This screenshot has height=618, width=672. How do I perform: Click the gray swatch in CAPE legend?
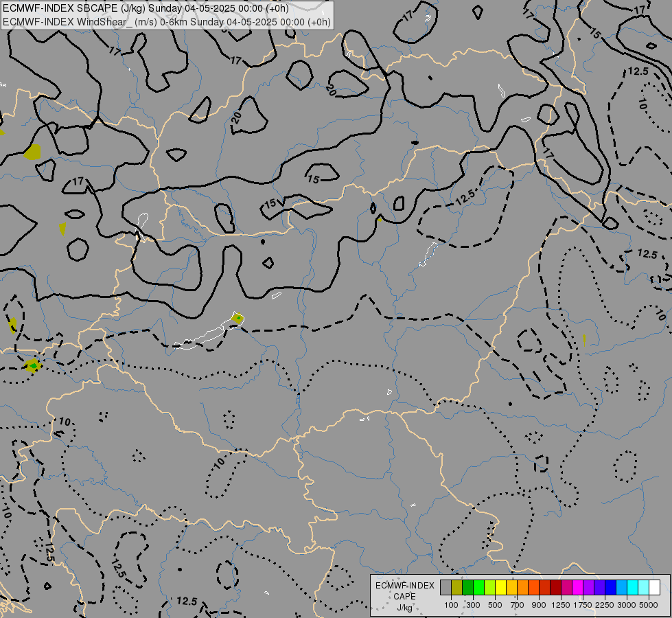pyautogui.click(x=446, y=588)
